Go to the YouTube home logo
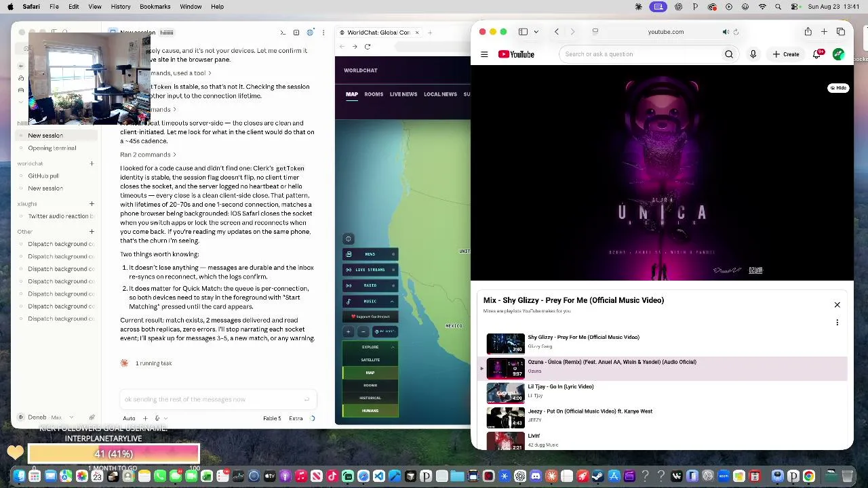This screenshot has height=488, width=868. 515,54
